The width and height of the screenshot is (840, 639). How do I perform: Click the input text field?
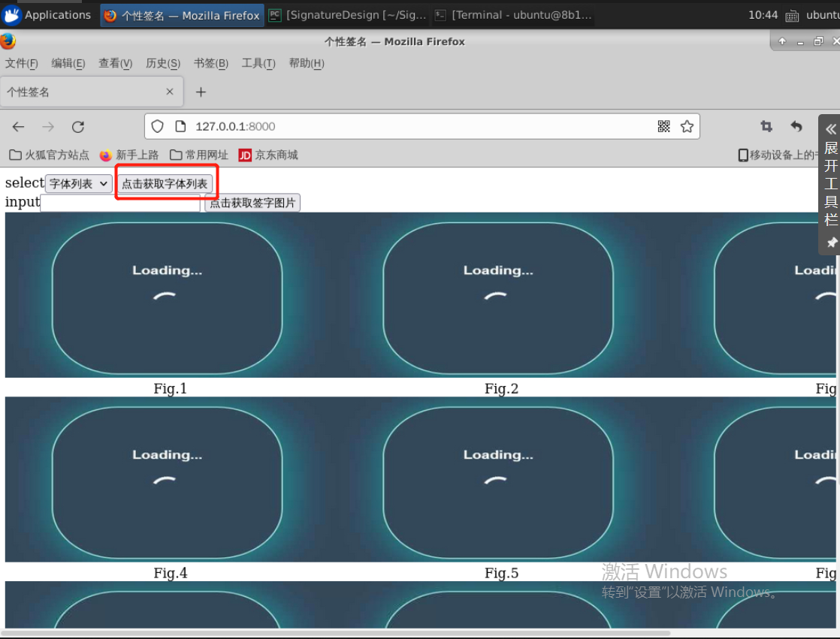120,203
